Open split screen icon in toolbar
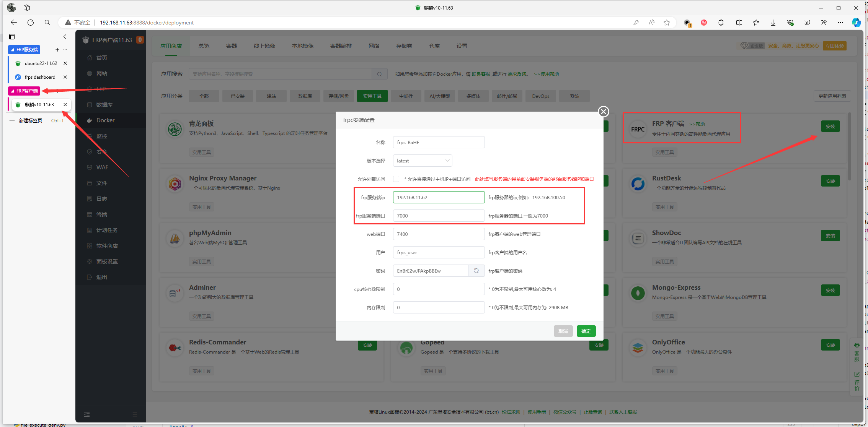The height and width of the screenshot is (427, 868). pos(739,23)
